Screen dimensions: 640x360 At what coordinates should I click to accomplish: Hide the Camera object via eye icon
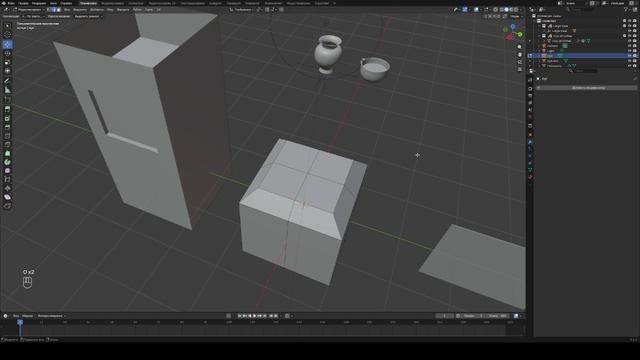(629, 46)
